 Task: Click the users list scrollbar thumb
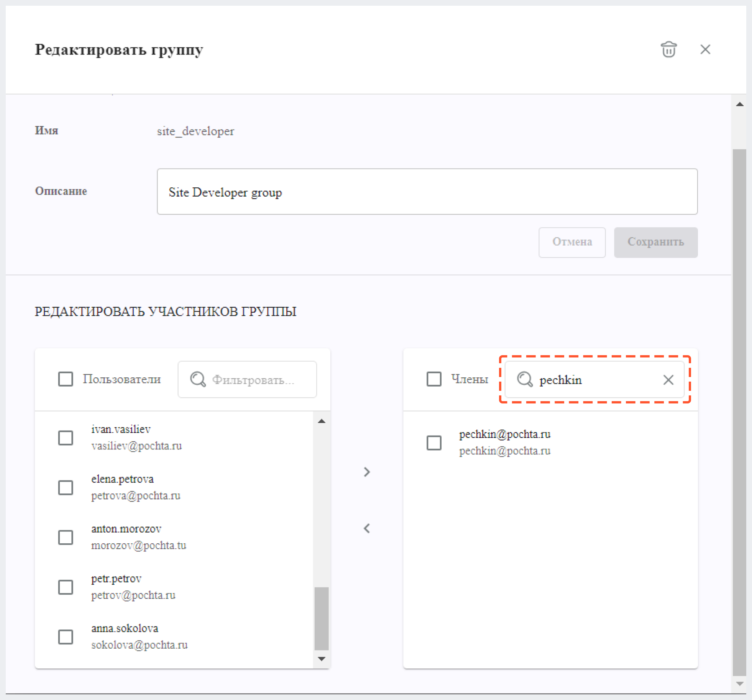click(322, 618)
